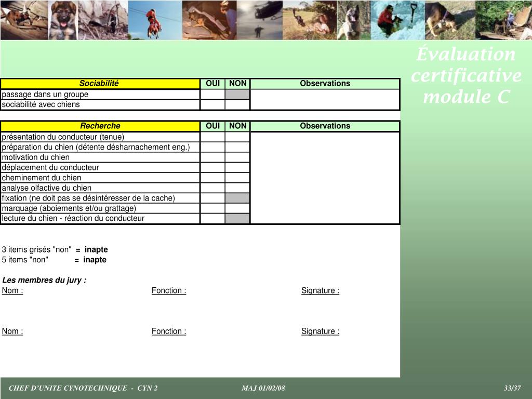Tick NON box for analyse olfactive du chien

click(237, 188)
